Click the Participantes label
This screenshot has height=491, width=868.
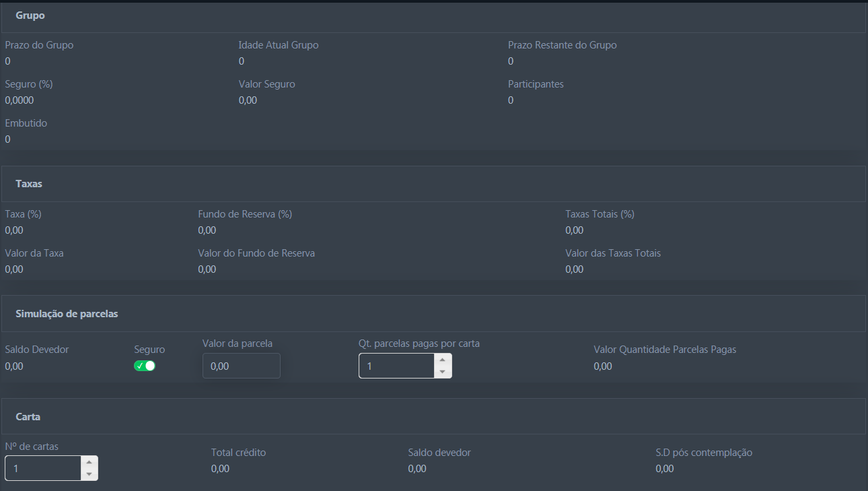point(536,84)
